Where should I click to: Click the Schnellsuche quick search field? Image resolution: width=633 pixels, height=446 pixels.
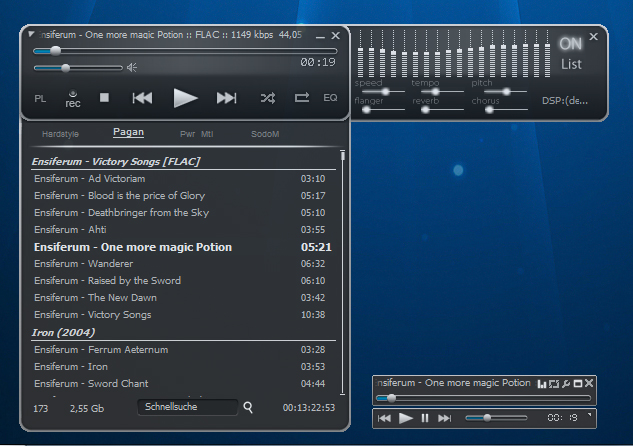(187, 407)
